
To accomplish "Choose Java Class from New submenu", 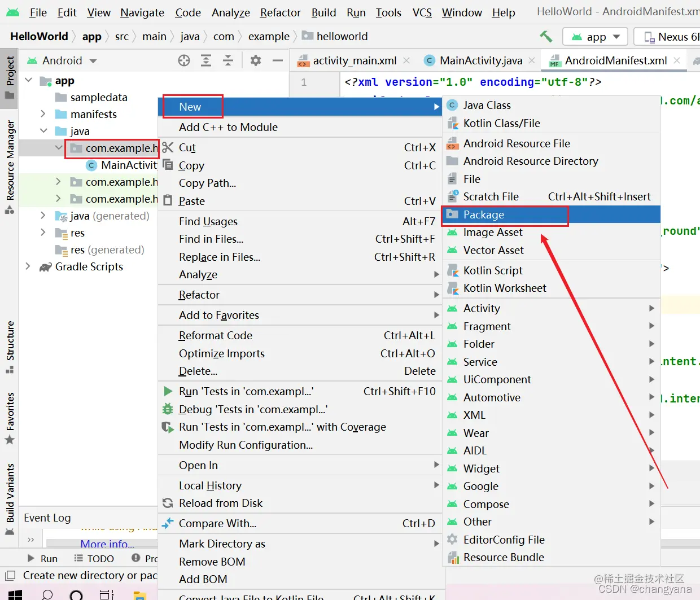I will (551, 105).
